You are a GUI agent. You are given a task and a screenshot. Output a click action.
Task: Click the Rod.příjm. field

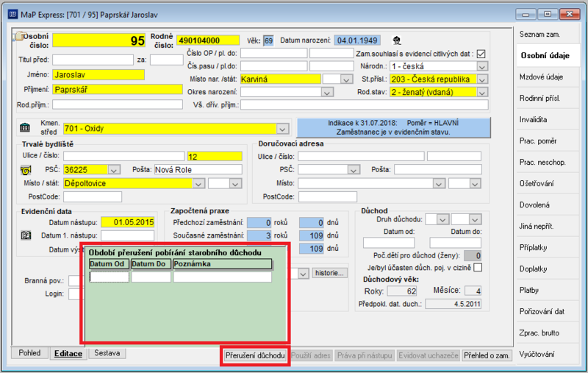click(118, 104)
